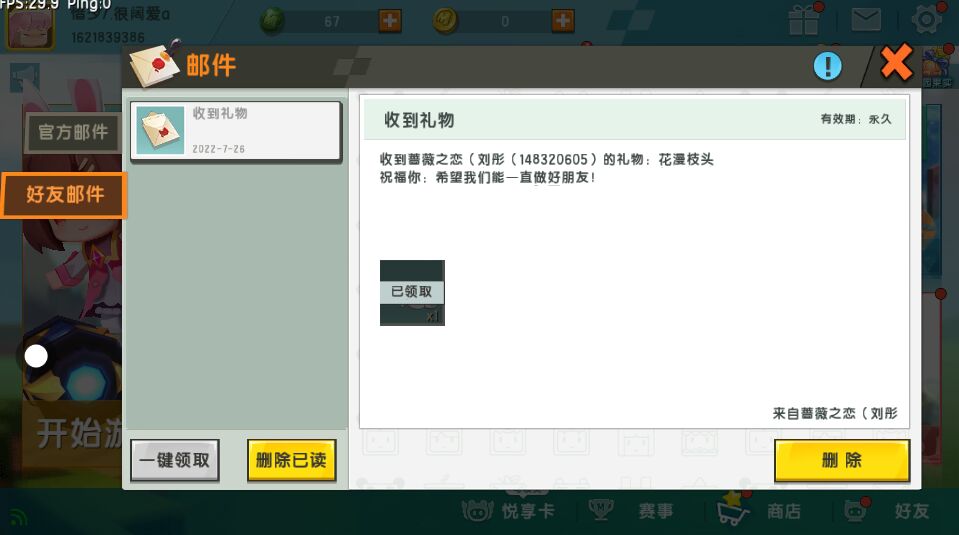
Task: Click the claimed gift item thumbnail
Action: point(412,292)
